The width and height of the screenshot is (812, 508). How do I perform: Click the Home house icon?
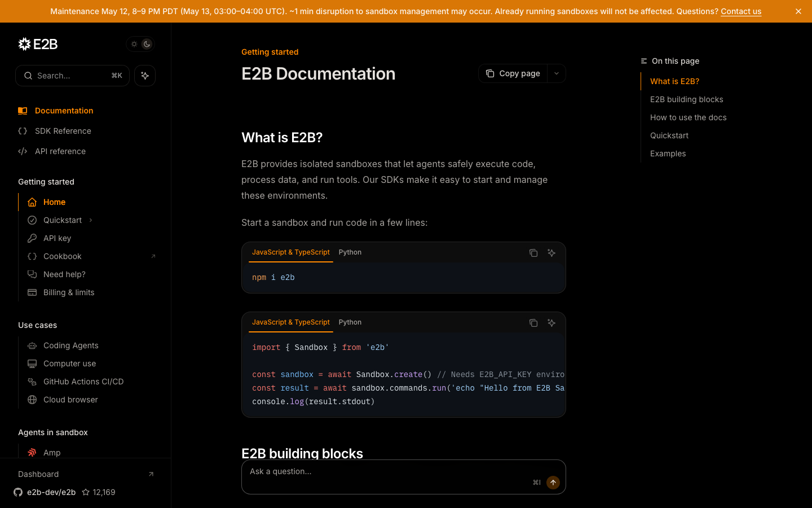(x=32, y=202)
